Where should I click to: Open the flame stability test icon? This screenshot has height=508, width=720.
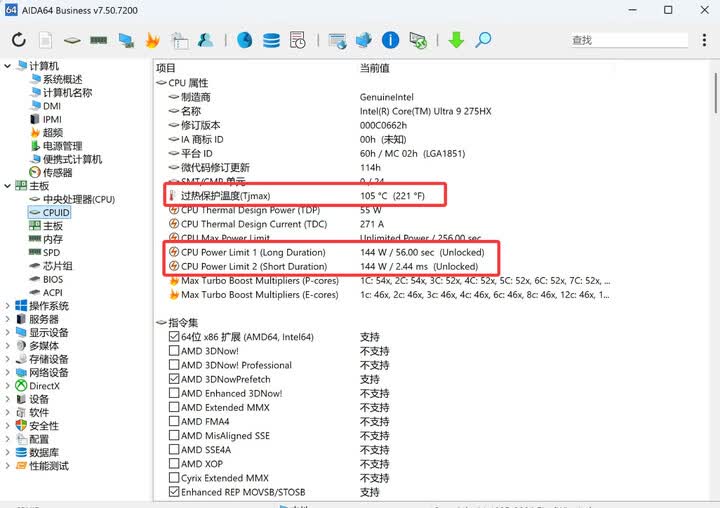153,40
